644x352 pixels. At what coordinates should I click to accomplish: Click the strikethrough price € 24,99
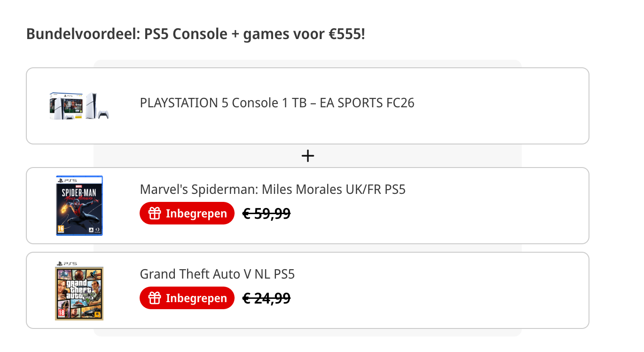tap(267, 297)
